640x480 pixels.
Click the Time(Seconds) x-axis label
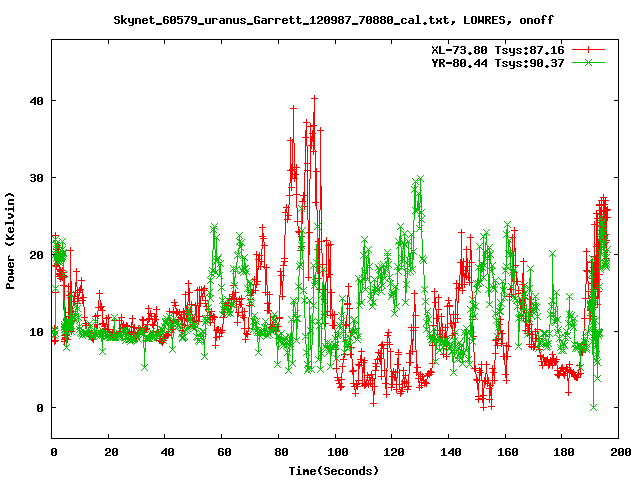(333, 471)
